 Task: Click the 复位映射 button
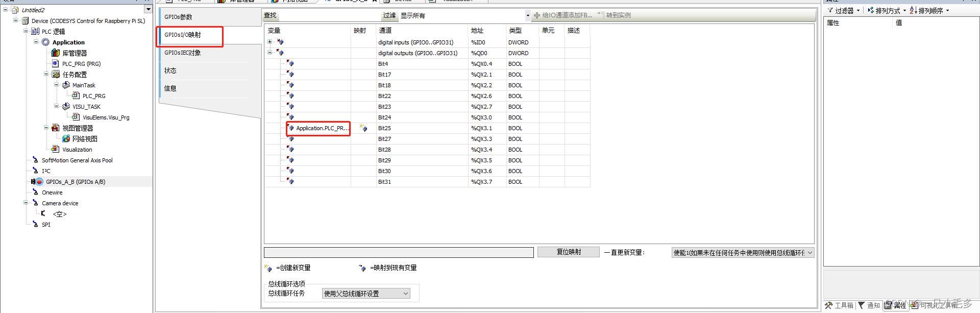569,252
